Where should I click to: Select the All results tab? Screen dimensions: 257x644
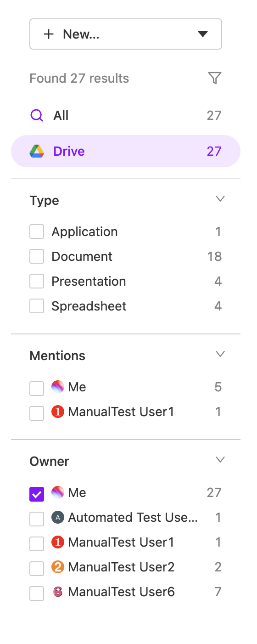pyautogui.click(x=126, y=115)
